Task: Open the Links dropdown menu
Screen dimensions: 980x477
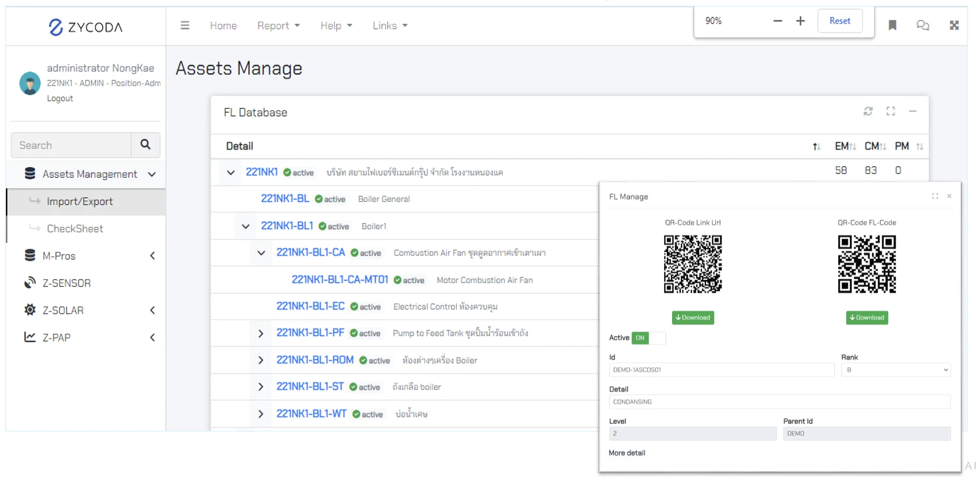Action: pos(390,25)
